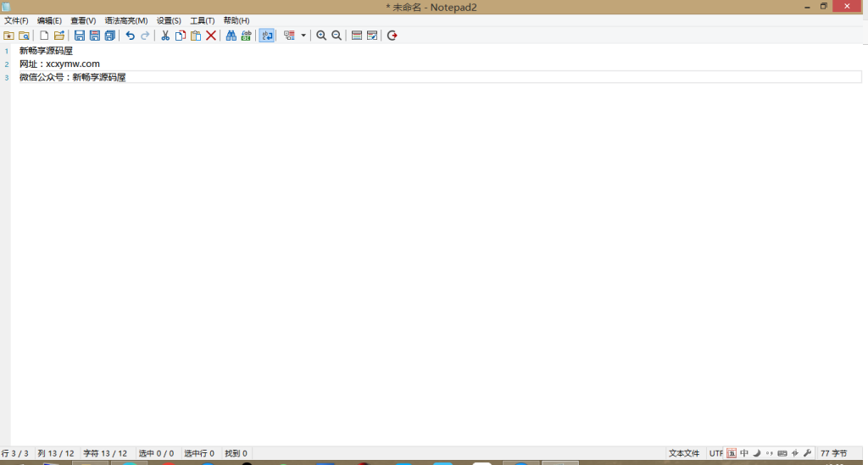Image resolution: width=868 pixels, height=465 pixels.
Task: Open the 语法高亮(M) menu
Action: coord(126,20)
